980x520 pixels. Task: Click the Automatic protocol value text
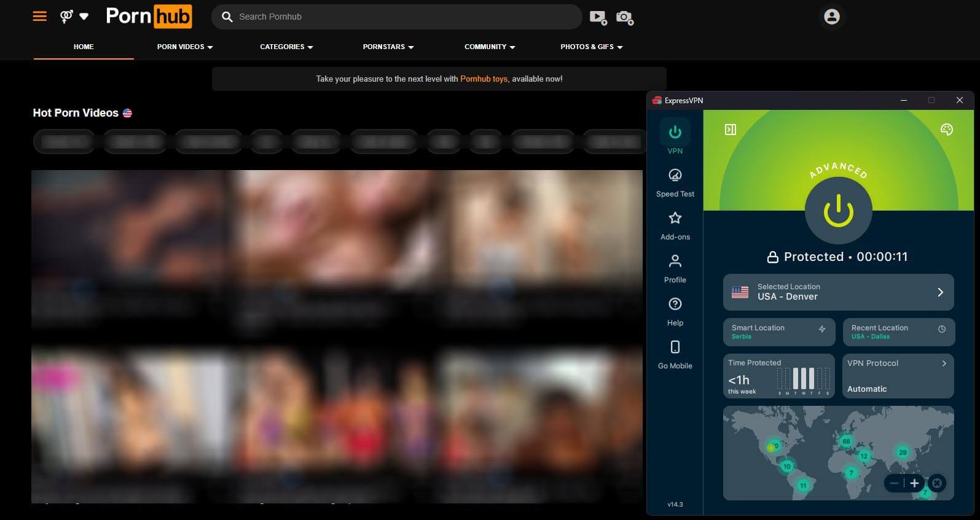click(x=867, y=389)
